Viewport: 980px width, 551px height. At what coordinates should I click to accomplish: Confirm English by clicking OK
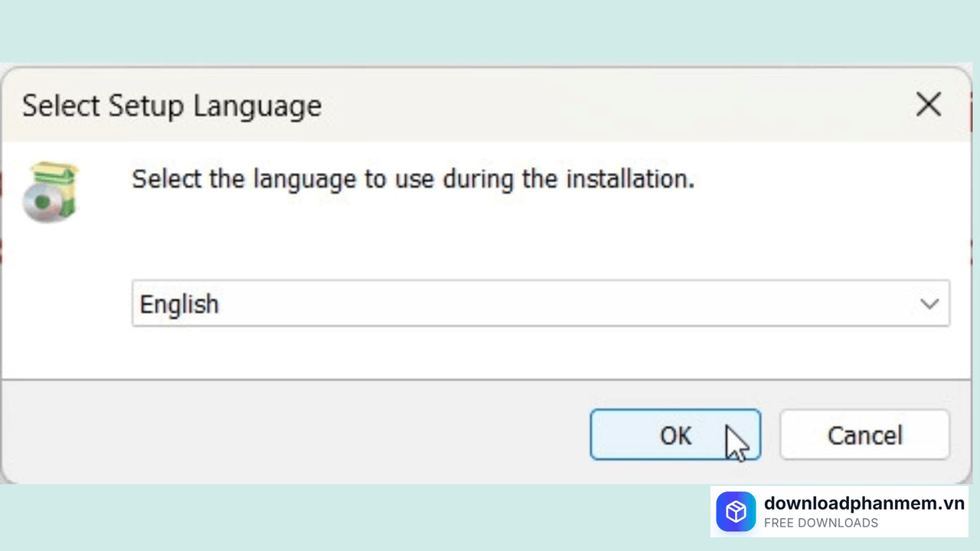coord(675,435)
